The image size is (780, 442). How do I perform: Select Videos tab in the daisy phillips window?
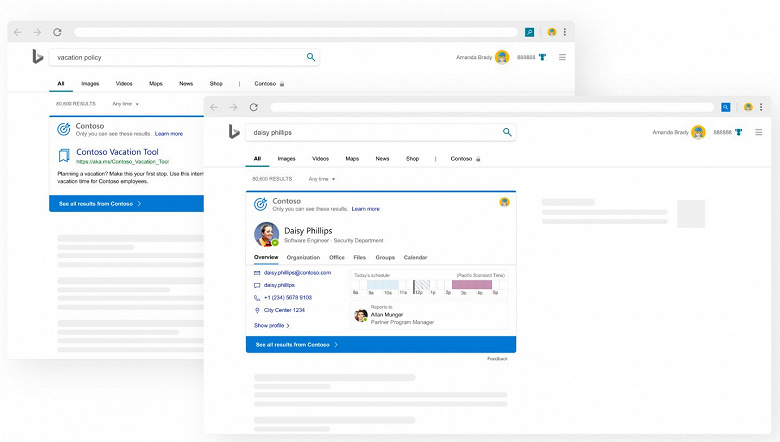320,159
